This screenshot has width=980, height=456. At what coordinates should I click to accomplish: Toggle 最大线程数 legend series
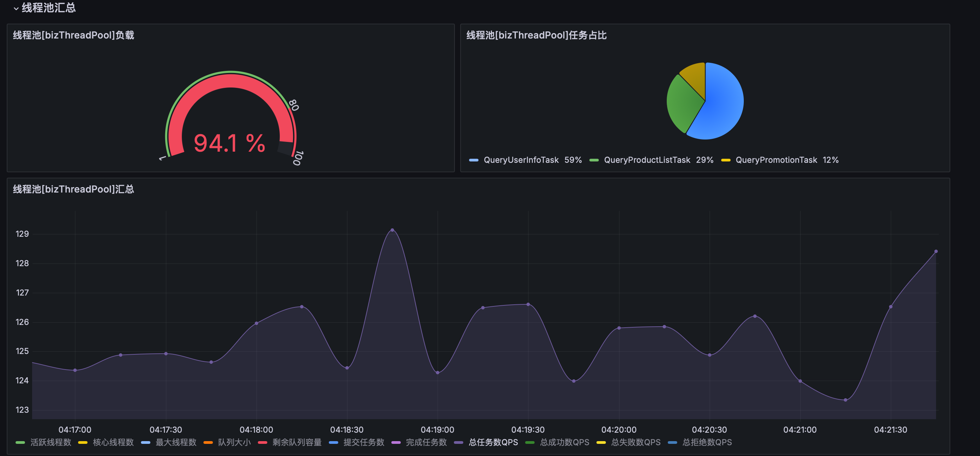pos(176,442)
